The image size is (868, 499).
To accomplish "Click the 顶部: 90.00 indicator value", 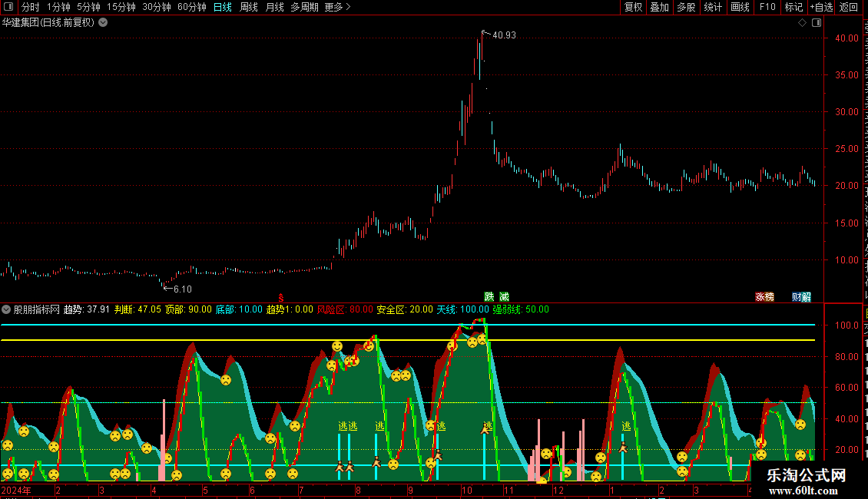I will pyautogui.click(x=188, y=309).
